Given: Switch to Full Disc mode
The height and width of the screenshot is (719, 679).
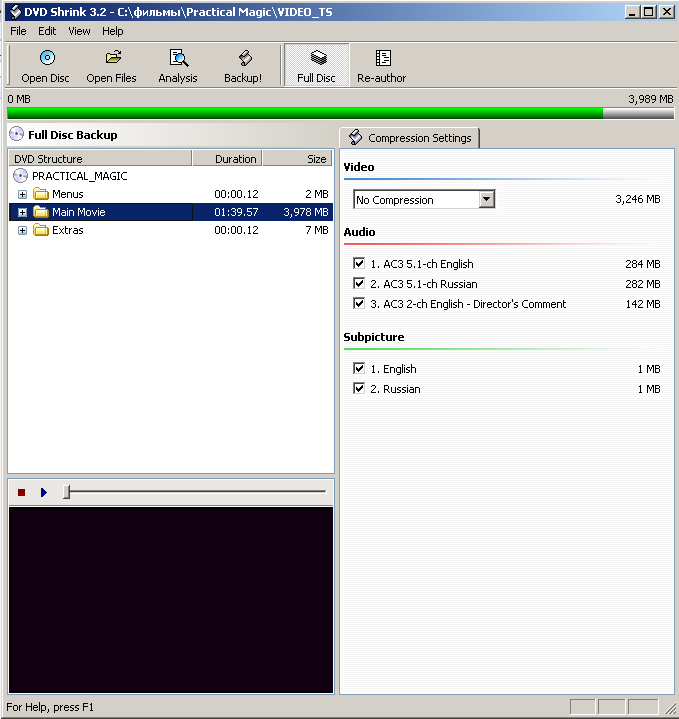Looking at the screenshot, I should coord(316,65).
